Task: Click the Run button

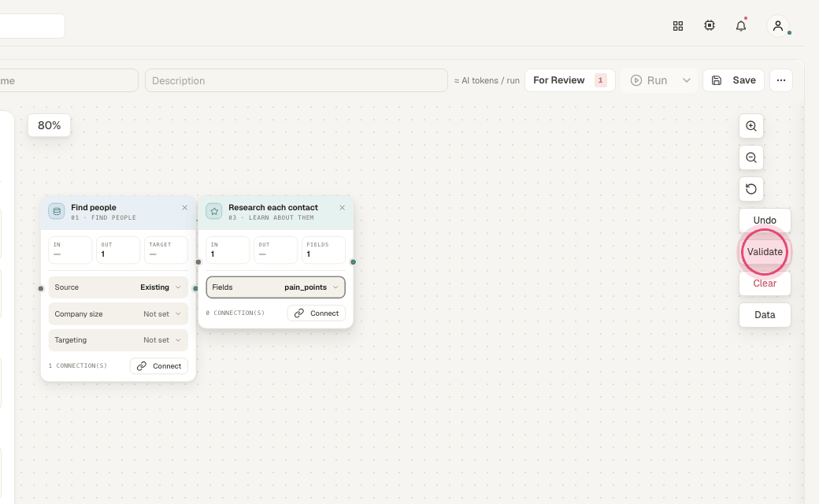Action: click(x=649, y=80)
